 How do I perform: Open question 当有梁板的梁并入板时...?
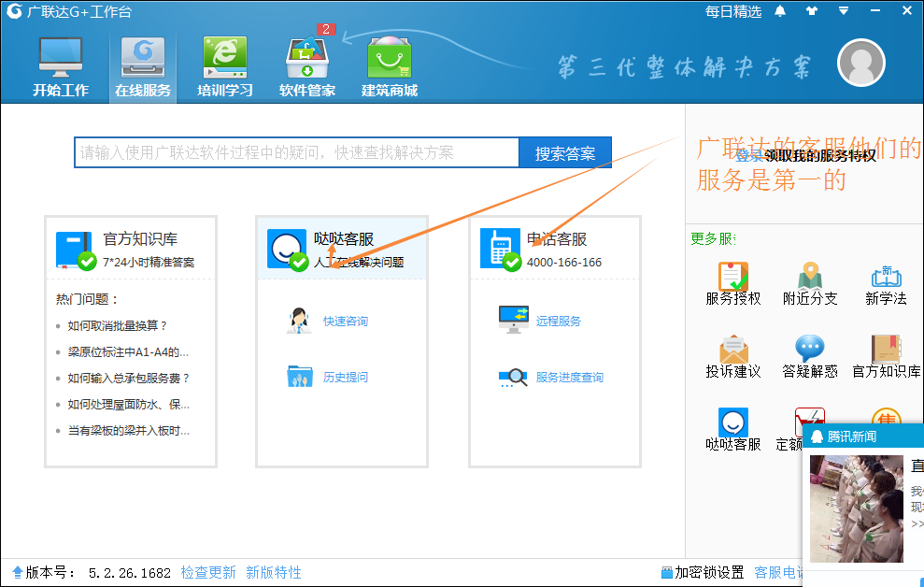(x=129, y=431)
